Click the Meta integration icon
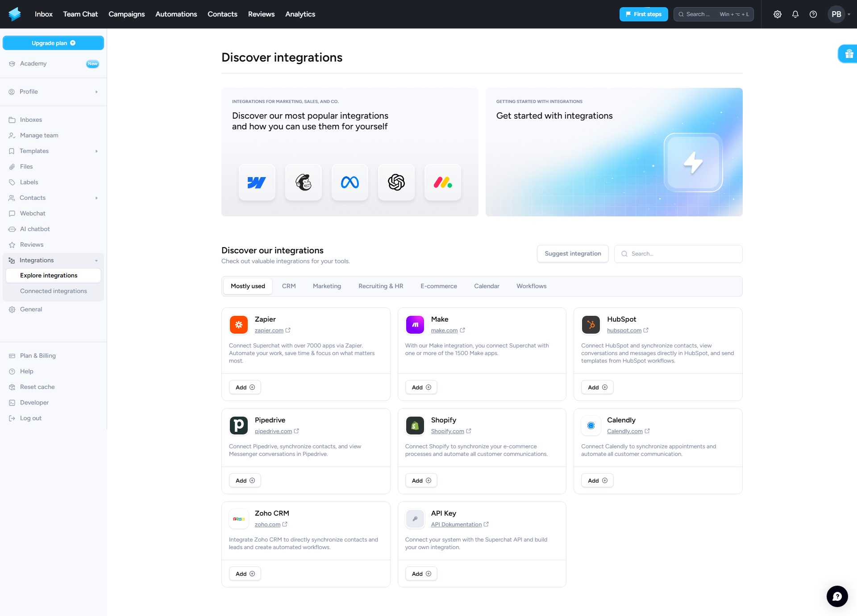 coord(350,182)
